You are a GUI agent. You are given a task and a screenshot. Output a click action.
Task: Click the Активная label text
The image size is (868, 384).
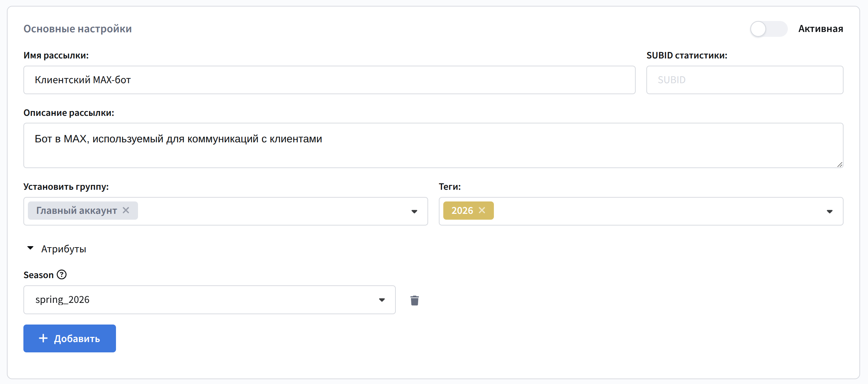pyautogui.click(x=821, y=29)
